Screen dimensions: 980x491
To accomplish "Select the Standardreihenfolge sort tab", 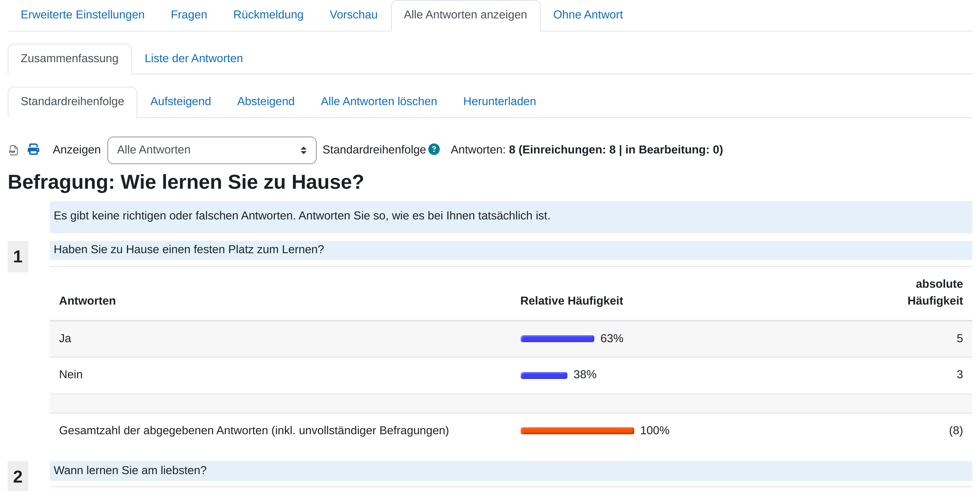I will (72, 101).
